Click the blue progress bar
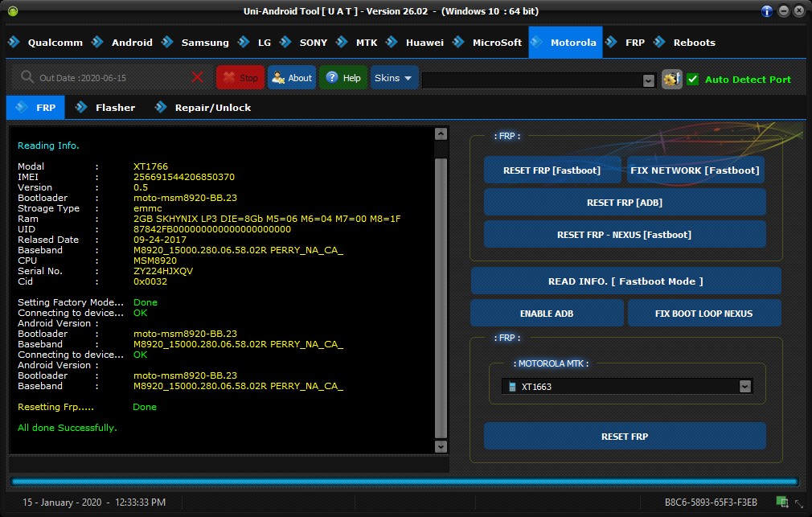 [x=405, y=482]
